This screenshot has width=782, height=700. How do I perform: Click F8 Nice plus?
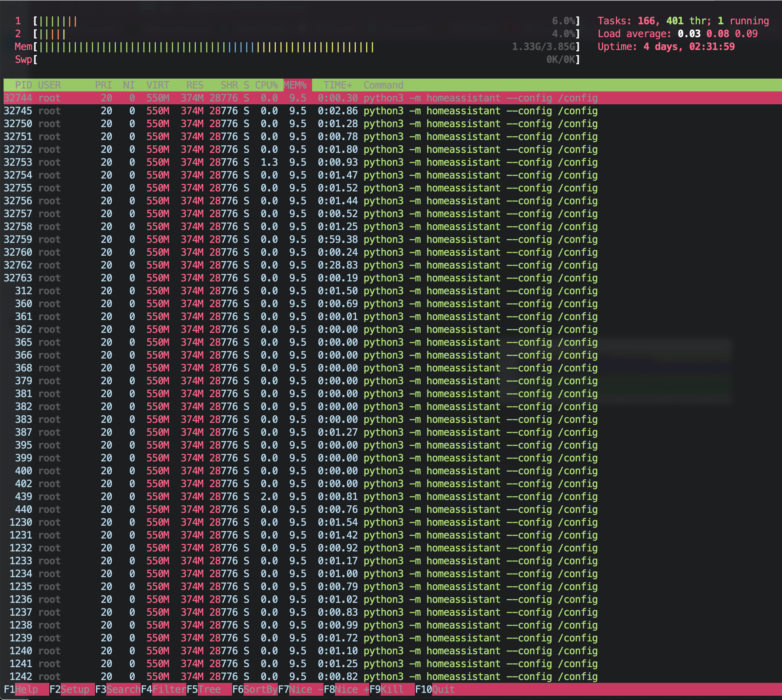coord(346,690)
